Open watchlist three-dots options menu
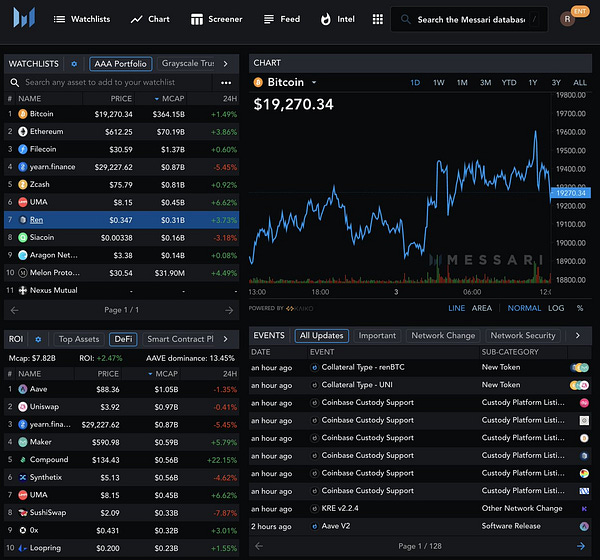 [x=226, y=83]
